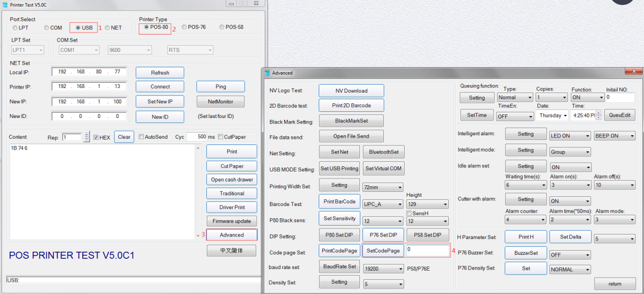
Task: Click Open cash drawer
Action: [x=231, y=179]
